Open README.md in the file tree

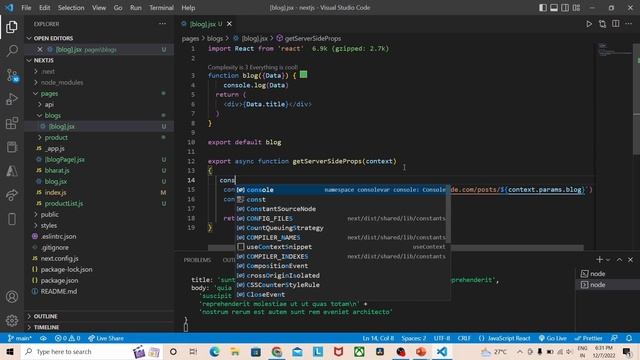click(59, 291)
